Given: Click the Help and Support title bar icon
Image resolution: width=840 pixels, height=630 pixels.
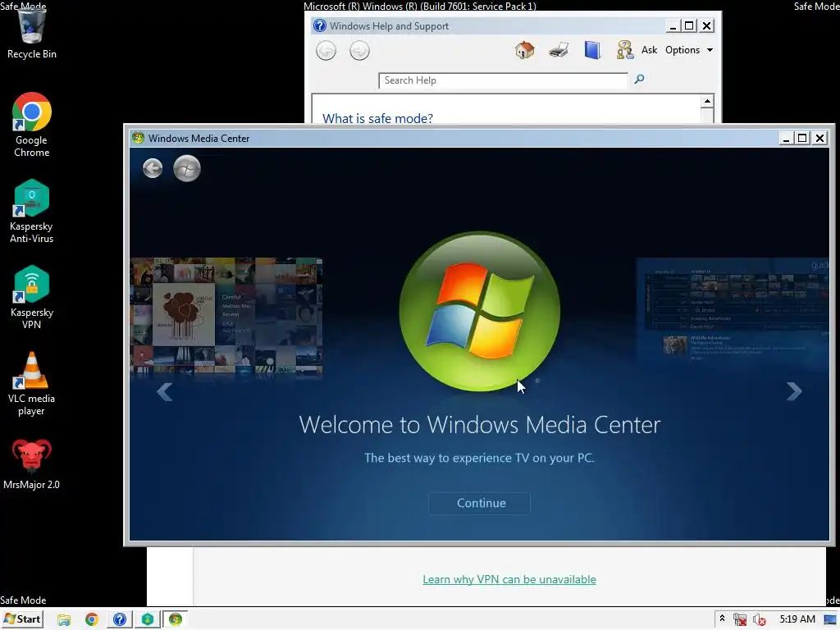Looking at the screenshot, I should click(x=320, y=25).
